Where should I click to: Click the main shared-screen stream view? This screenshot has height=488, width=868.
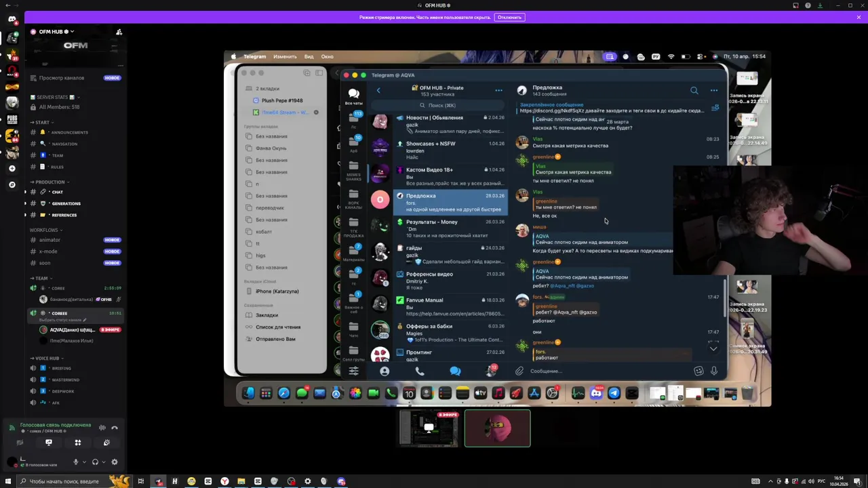497,228
